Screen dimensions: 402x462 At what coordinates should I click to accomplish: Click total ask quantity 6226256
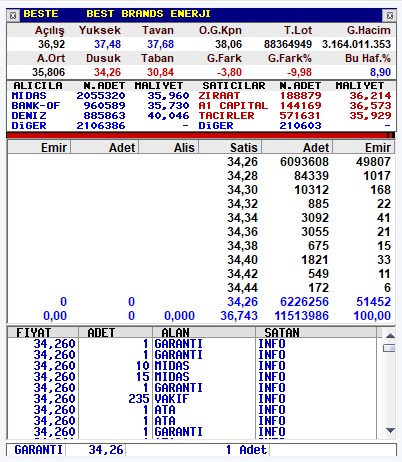point(304,302)
